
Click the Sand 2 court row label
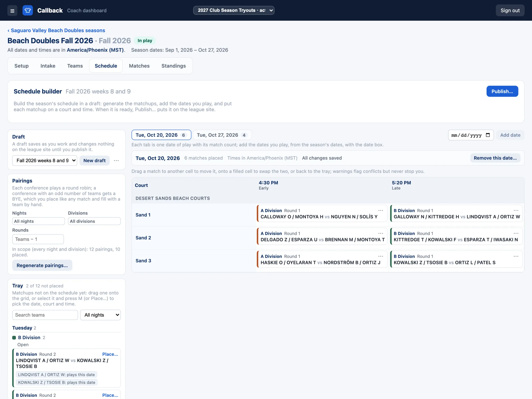[143, 238]
